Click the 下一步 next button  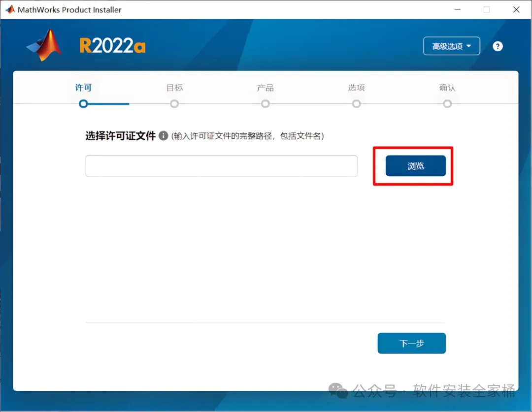click(x=411, y=343)
